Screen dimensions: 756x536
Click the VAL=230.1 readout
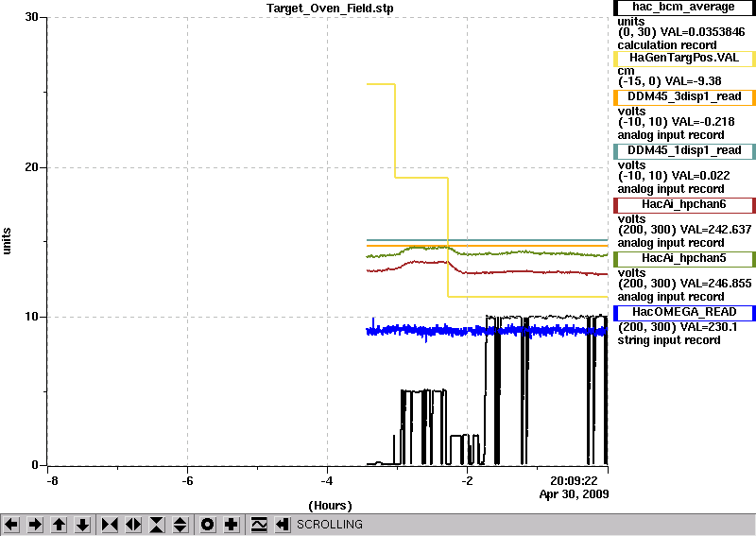tap(709, 328)
